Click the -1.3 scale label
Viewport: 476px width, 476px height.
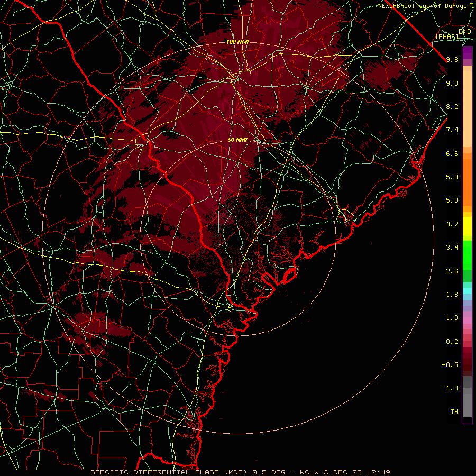click(x=450, y=388)
